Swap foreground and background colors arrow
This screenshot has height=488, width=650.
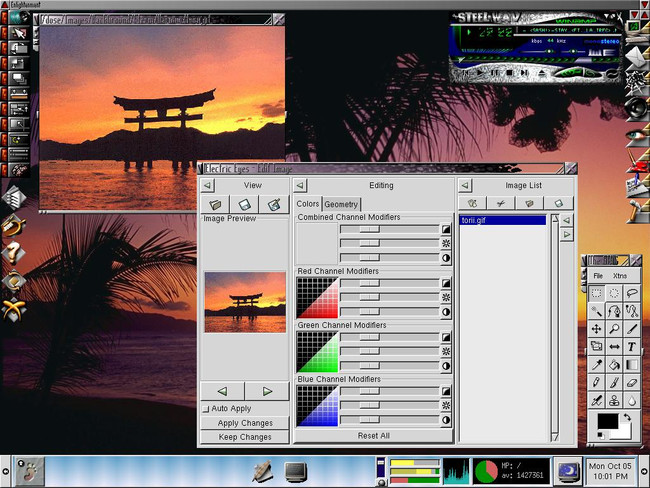pos(627,418)
